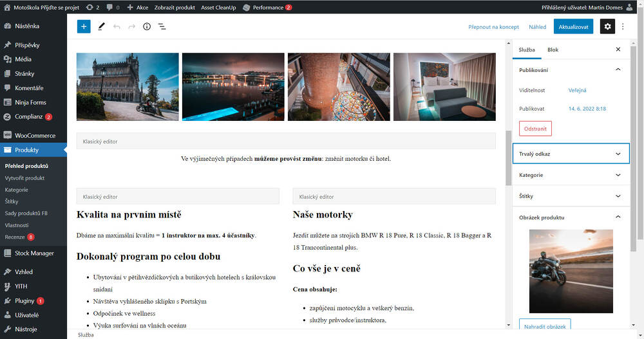Open Štítky submenu under Produkty

(x=12, y=201)
